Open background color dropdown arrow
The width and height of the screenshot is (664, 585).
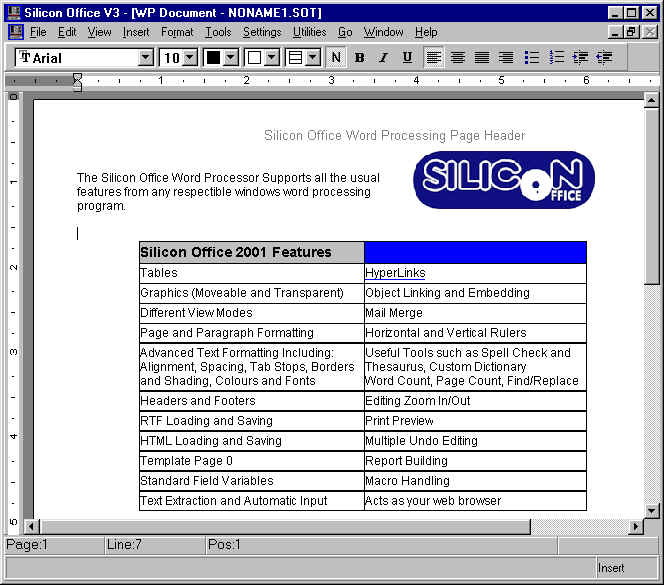pyautogui.click(x=272, y=57)
